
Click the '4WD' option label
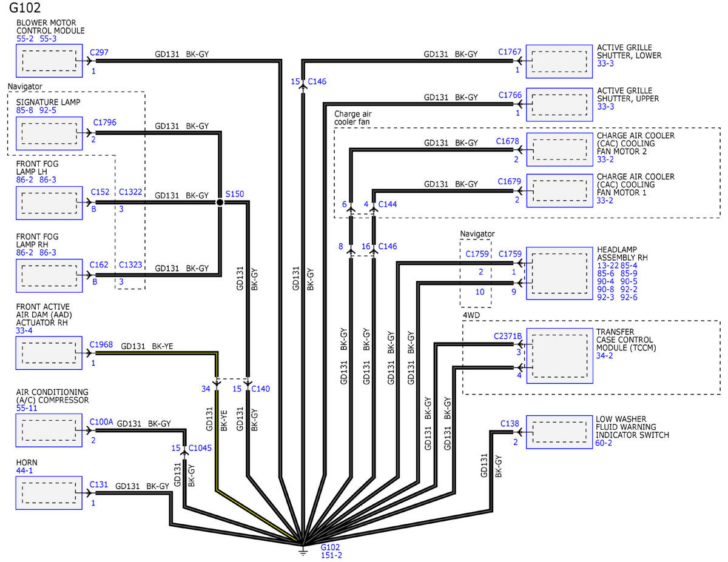(472, 315)
